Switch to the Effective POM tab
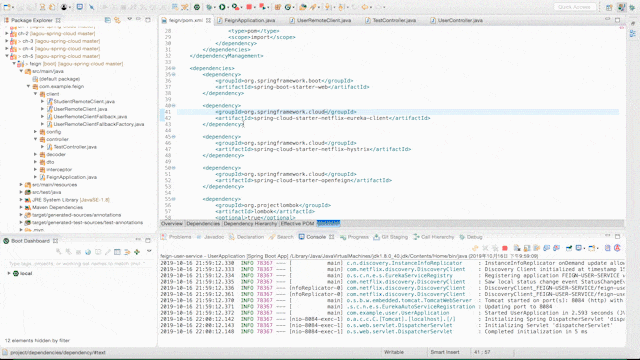The image size is (640, 360). click(x=297, y=223)
